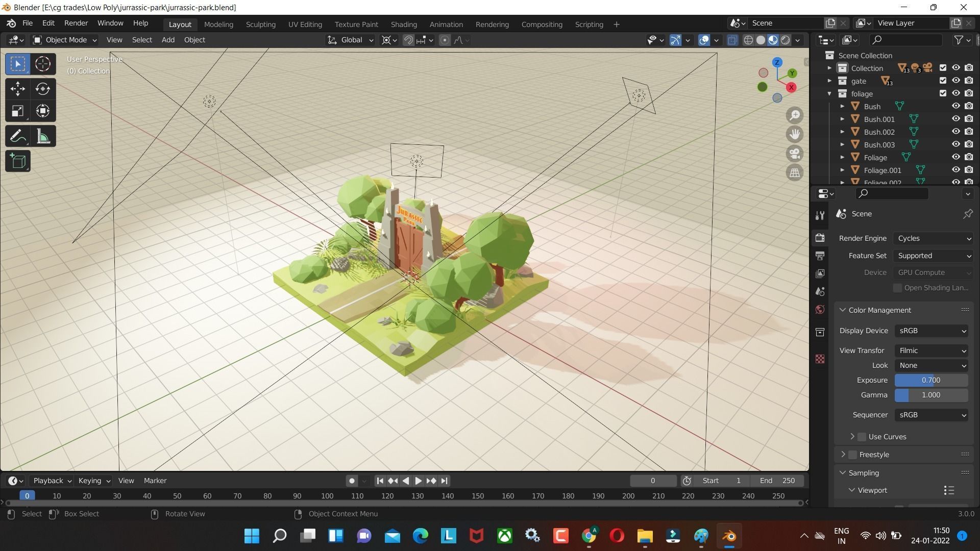Select the Select Box tool

coord(18,64)
